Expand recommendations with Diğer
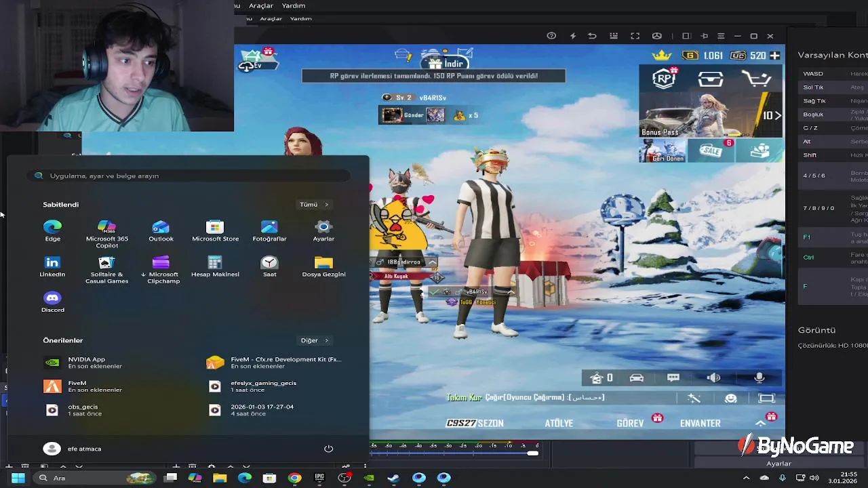Viewport: 868px width, 488px height. click(x=314, y=340)
